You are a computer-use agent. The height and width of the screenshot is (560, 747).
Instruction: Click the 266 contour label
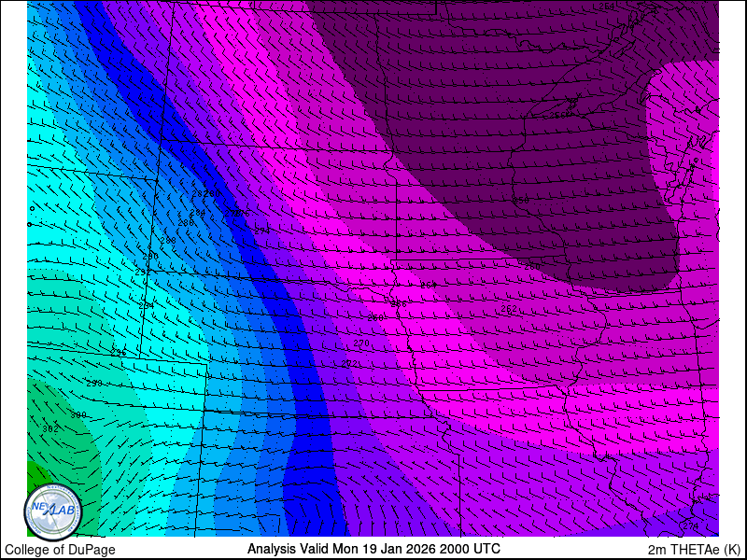(399, 304)
